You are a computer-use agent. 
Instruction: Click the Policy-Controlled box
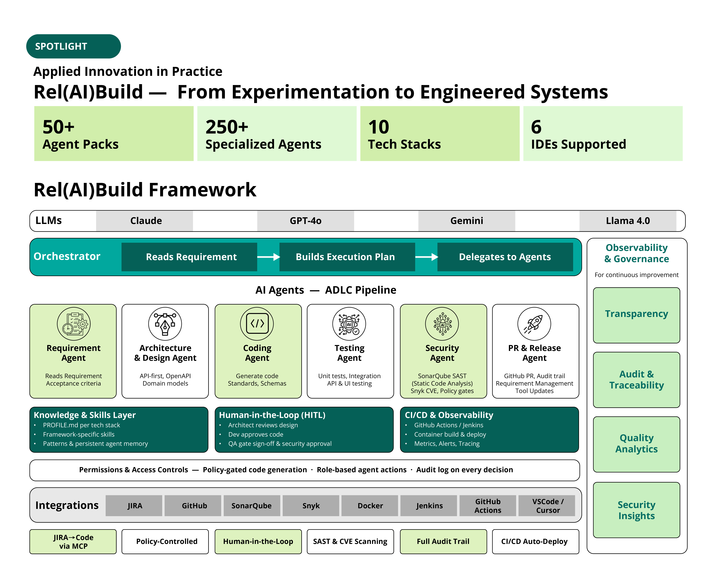coord(165,542)
